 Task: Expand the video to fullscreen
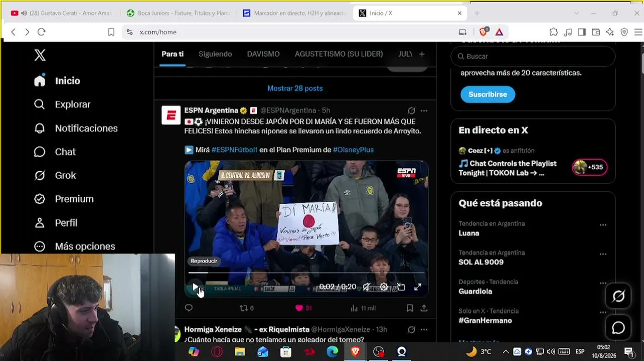pyautogui.click(x=417, y=287)
